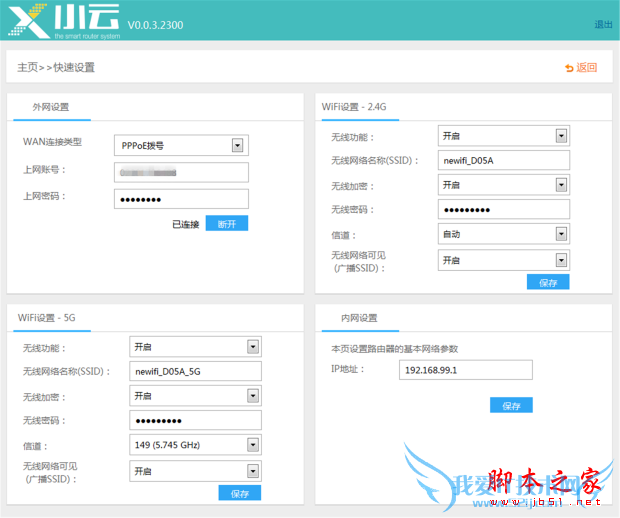Screen dimensions: 620x518
Task: Click the 上网账号 input field
Action: click(x=181, y=172)
